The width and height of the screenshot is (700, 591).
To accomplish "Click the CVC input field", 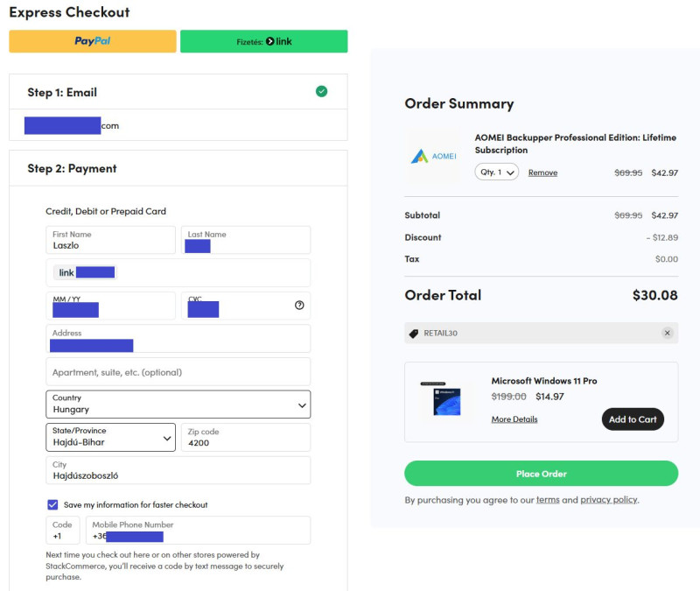I will point(246,306).
